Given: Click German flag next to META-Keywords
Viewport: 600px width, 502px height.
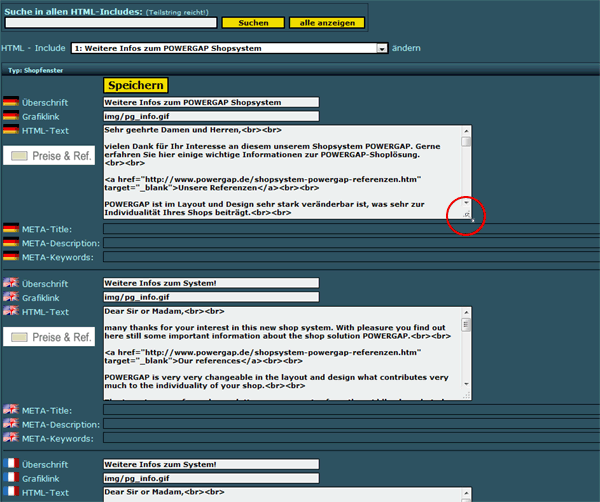Looking at the screenshot, I should click(11, 256).
